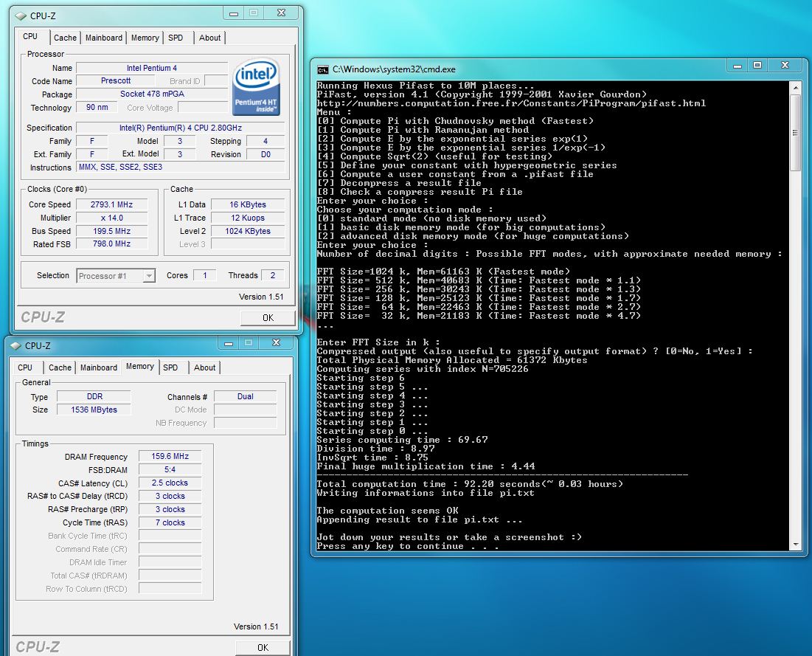Screen dimensions: 812x656
Task: Select the Memory tab in bottom CPU-Z window
Action: coord(140,366)
